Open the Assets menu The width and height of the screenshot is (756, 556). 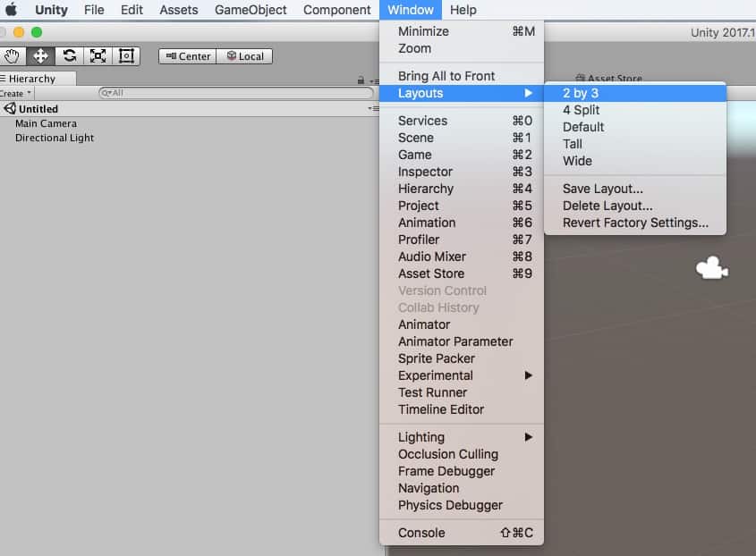tap(179, 10)
